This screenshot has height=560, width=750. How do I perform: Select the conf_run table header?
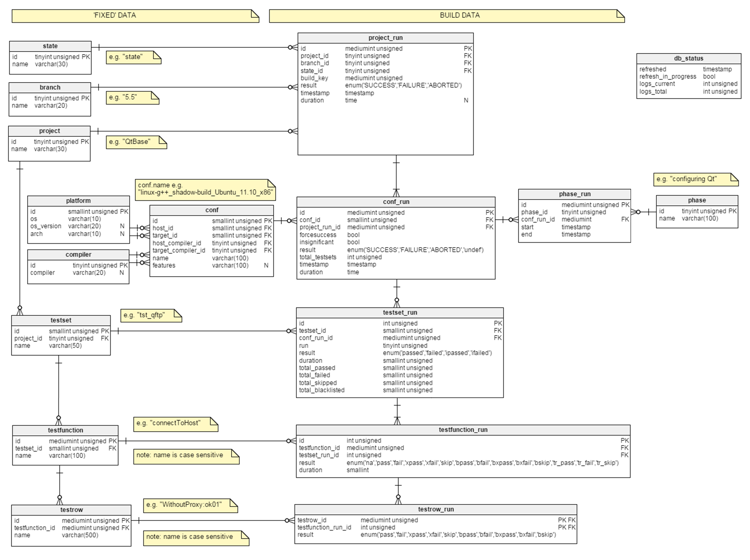pyautogui.click(x=396, y=202)
